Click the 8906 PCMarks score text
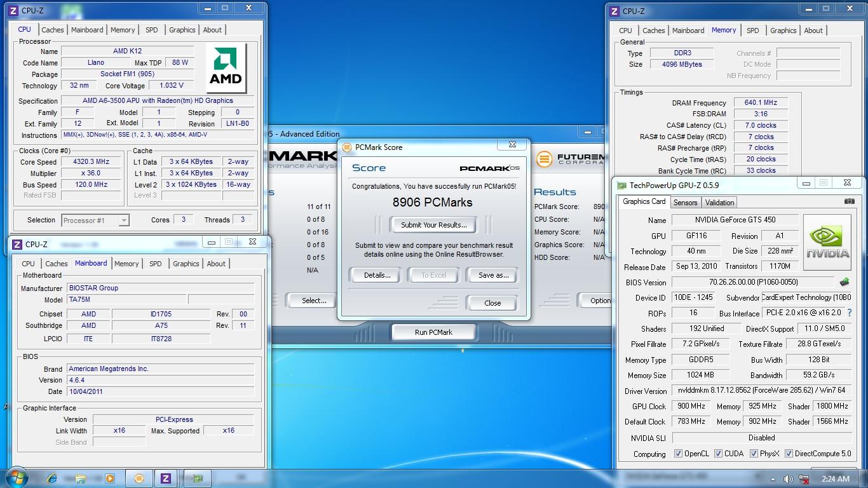Screen dimensions: 868x488 point(433,202)
